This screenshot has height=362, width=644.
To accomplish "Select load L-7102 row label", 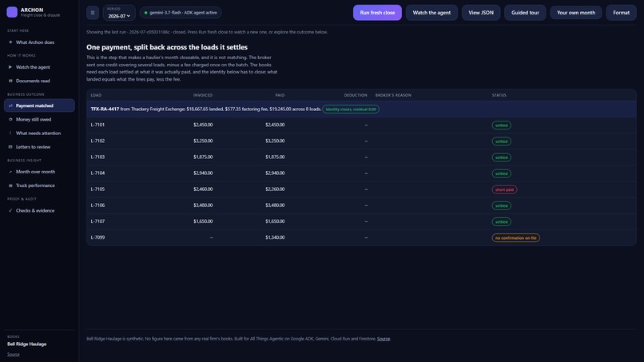I will click(97, 141).
